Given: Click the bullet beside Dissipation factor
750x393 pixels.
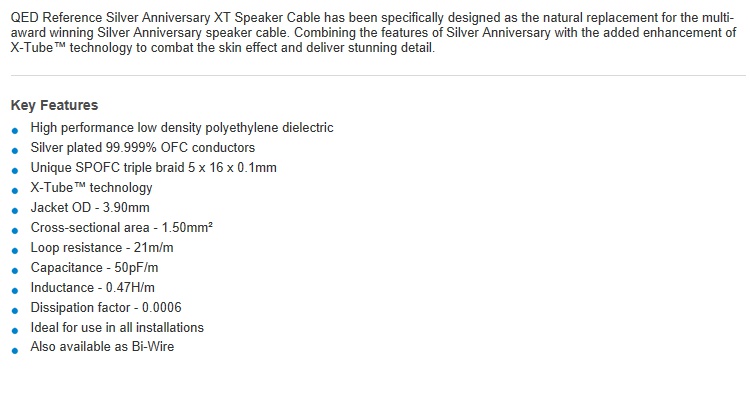Looking at the screenshot, I should (15, 311).
